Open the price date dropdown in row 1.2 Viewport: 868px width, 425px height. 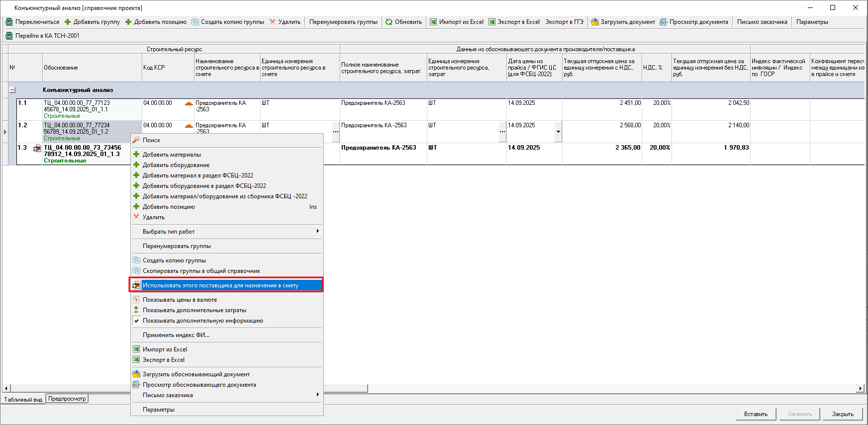click(x=558, y=132)
